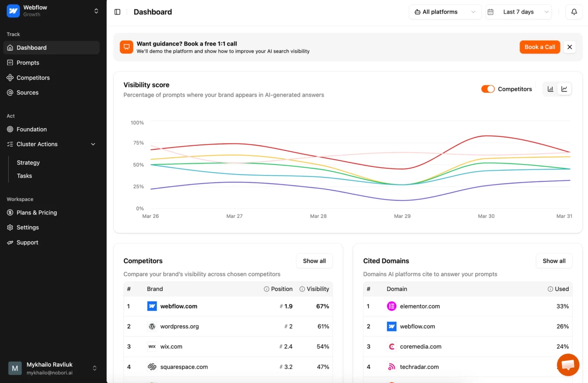
Task: Click the Used column info icon
Action: (x=550, y=289)
